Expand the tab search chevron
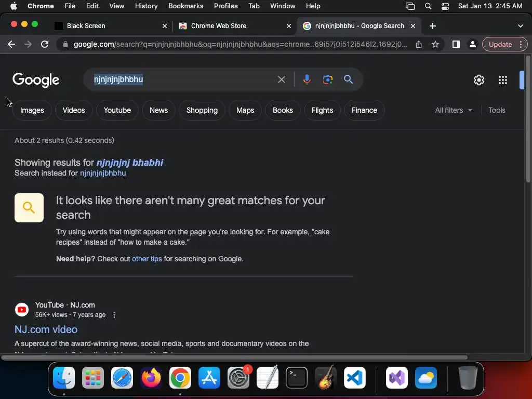 (x=521, y=26)
